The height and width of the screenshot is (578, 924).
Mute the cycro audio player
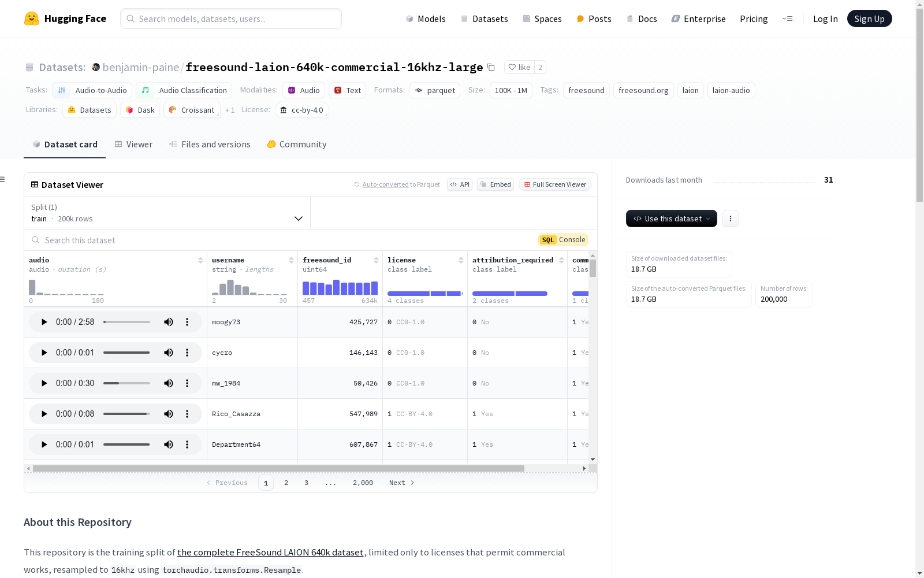pos(169,353)
